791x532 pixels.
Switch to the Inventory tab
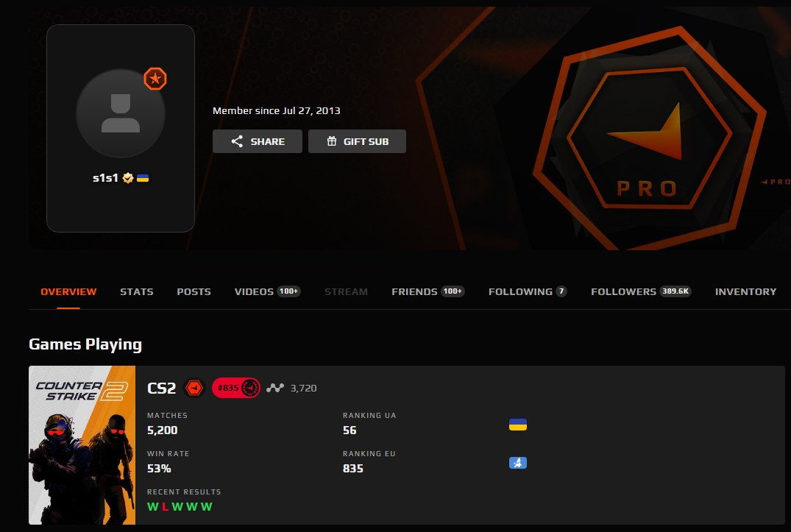pyautogui.click(x=745, y=291)
